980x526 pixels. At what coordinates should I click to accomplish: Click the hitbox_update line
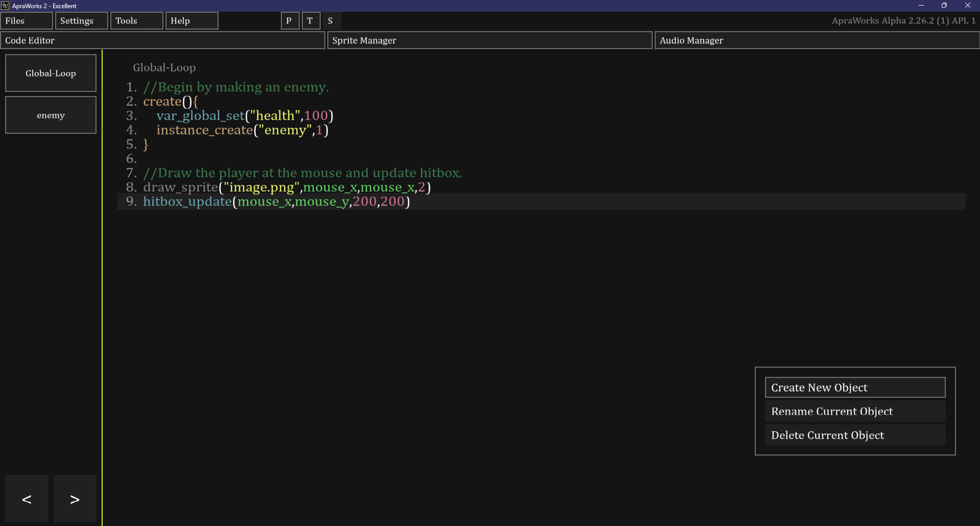coord(277,202)
